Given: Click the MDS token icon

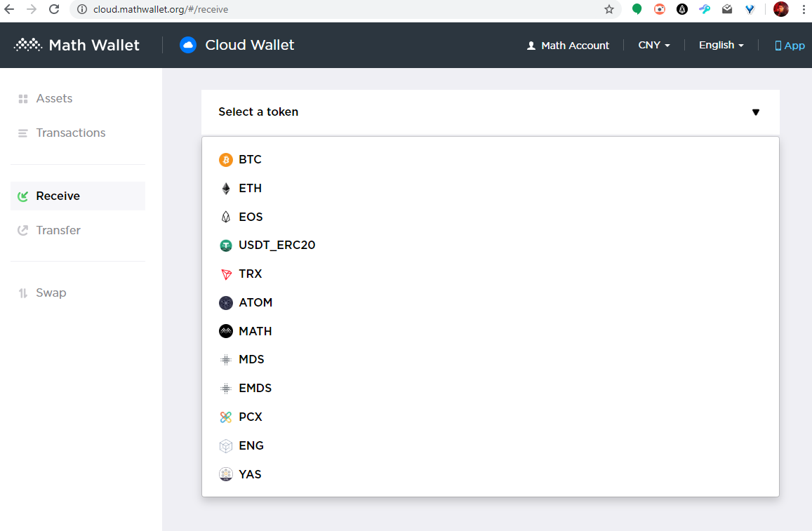Looking at the screenshot, I should (226, 360).
